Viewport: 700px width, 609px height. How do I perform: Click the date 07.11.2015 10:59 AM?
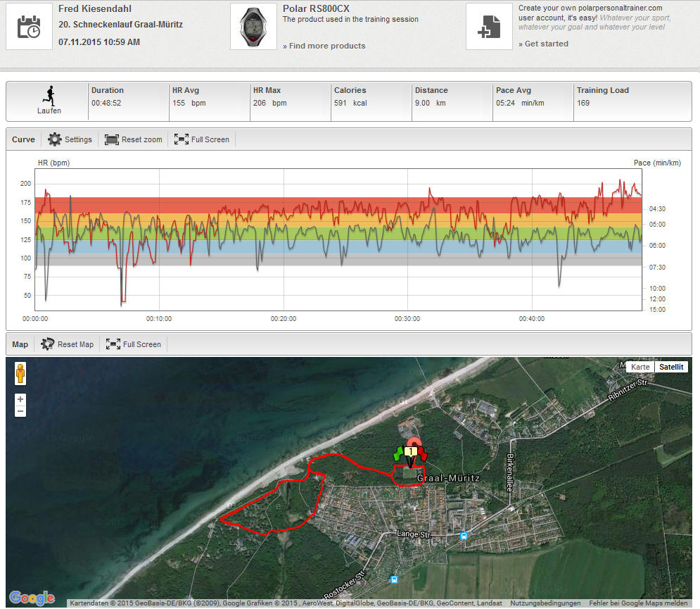pos(99,42)
